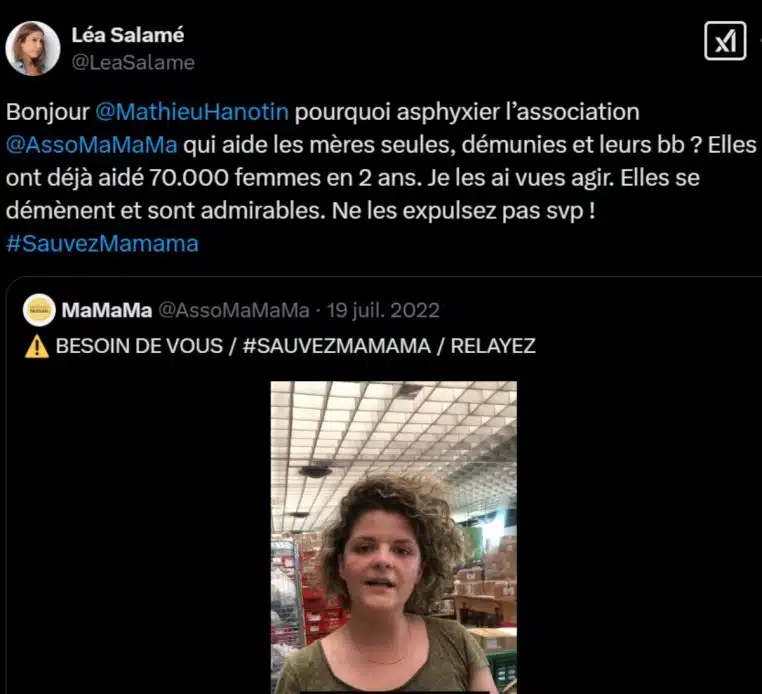762x694 pixels.
Task: Click the #SAUVEZMAMAMA text in quoted tweet
Action: point(336,346)
